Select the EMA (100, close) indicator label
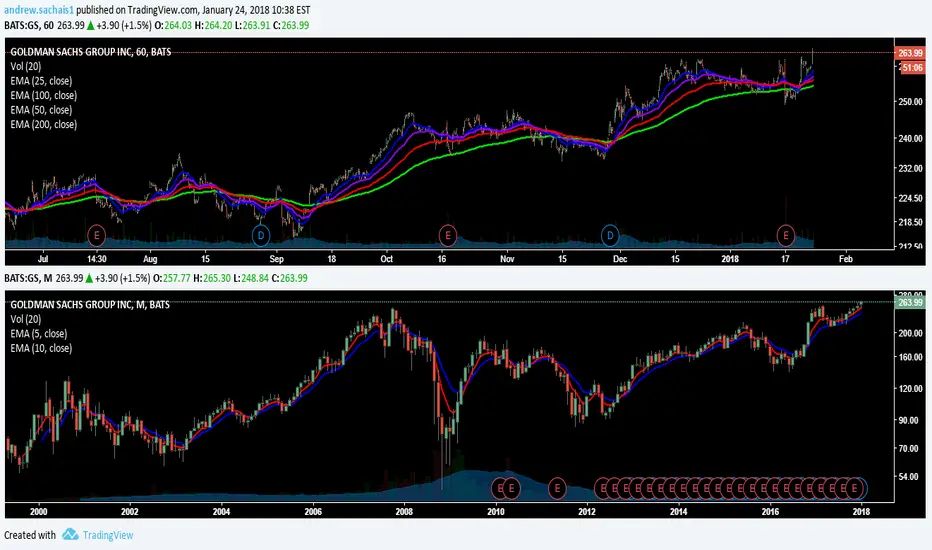This screenshot has width=932, height=550. click(43, 95)
